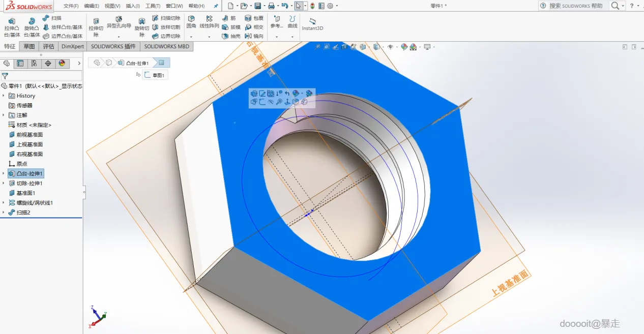Screen dimensions: 644x334
Task: Expand the History tree node
Action: (4, 96)
